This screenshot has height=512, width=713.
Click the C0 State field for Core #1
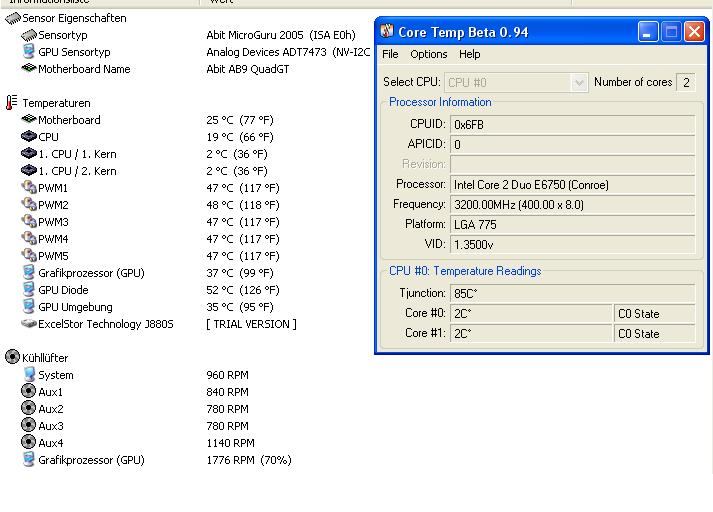click(x=654, y=333)
